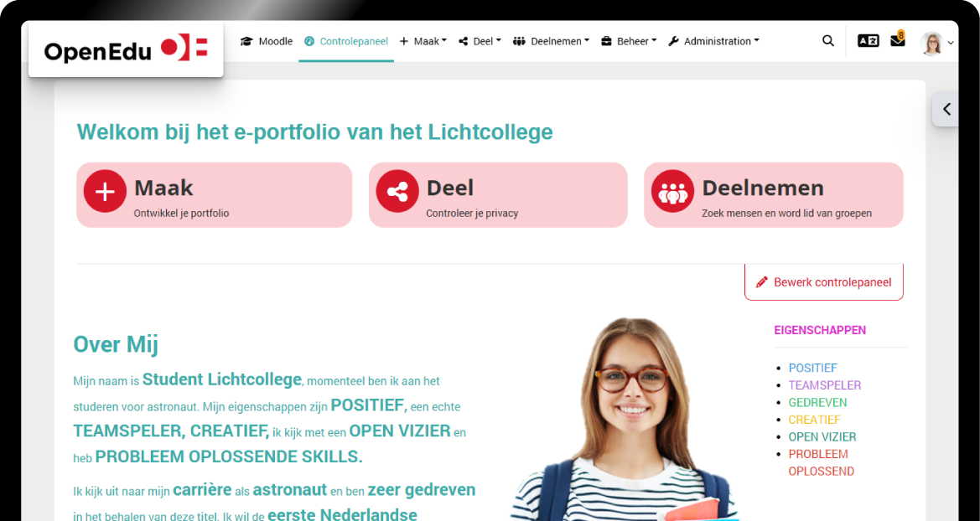Select the Controlepaneel tab

346,41
